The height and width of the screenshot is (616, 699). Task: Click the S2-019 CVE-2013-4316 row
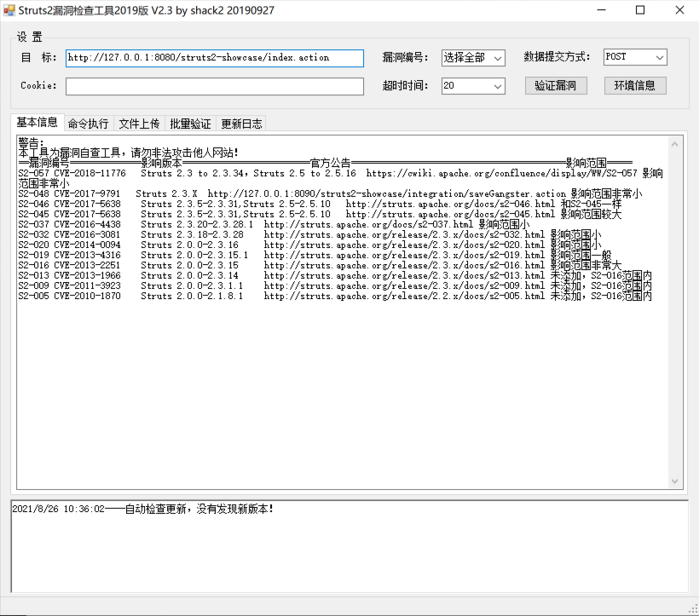[315, 256]
